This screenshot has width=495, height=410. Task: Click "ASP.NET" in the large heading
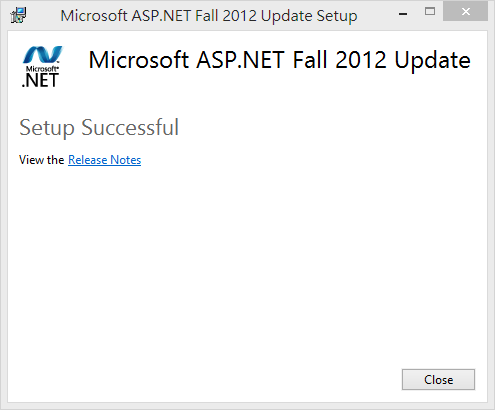click(x=240, y=60)
